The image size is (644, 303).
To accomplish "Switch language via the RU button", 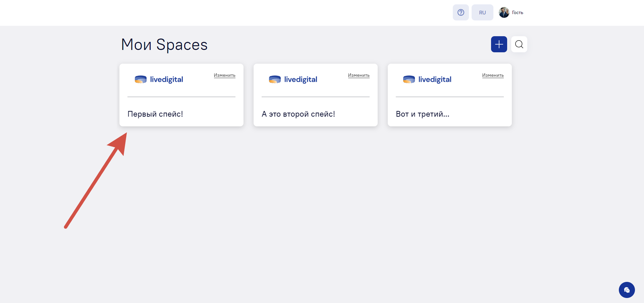I will coord(482,12).
